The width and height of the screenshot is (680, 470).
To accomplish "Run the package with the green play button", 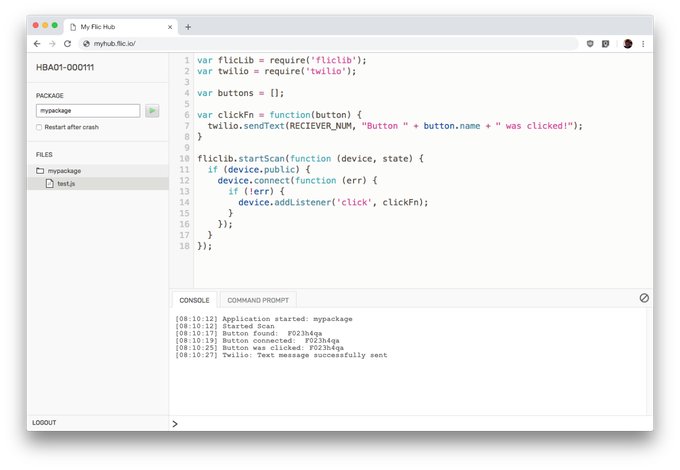I will tap(152, 111).
